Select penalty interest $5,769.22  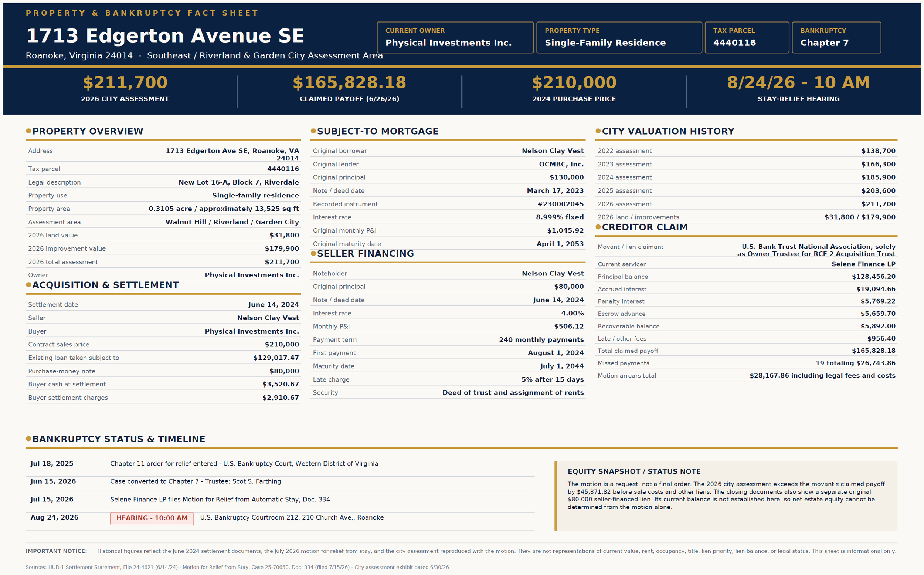[878, 301]
